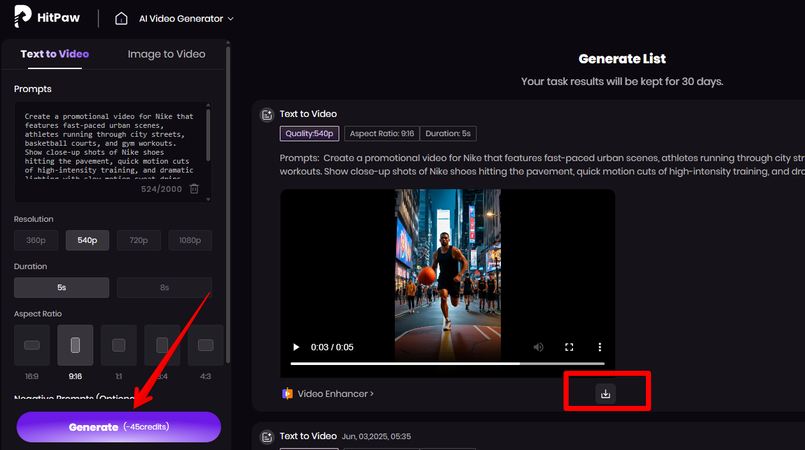Click the left settings panel scrollbar
Screen dimensions: 805x450
pyautogui.click(x=228, y=205)
